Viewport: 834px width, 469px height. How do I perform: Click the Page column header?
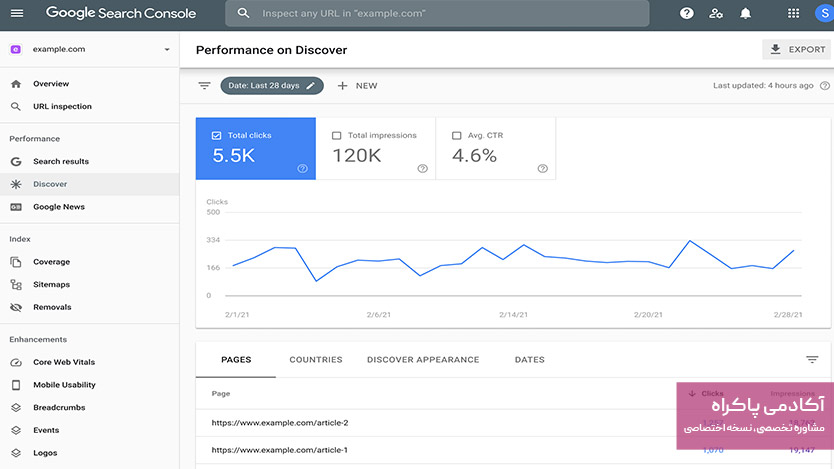[221, 393]
